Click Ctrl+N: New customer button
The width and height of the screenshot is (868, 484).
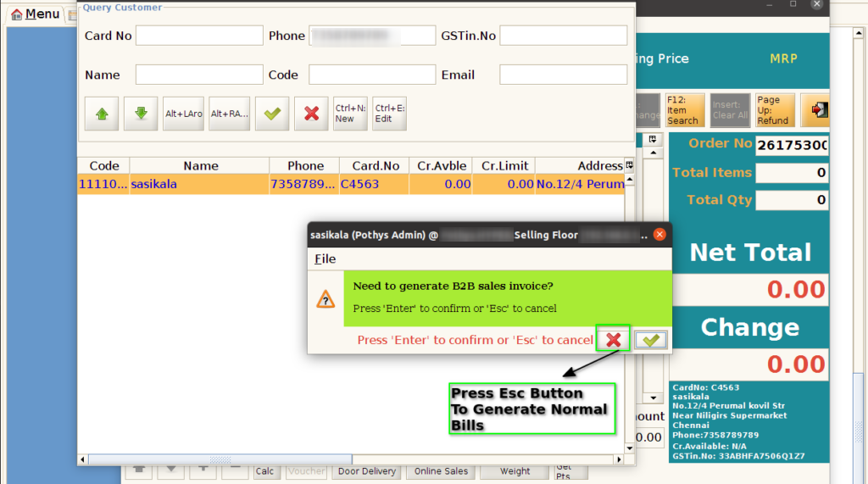[x=350, y=114]
